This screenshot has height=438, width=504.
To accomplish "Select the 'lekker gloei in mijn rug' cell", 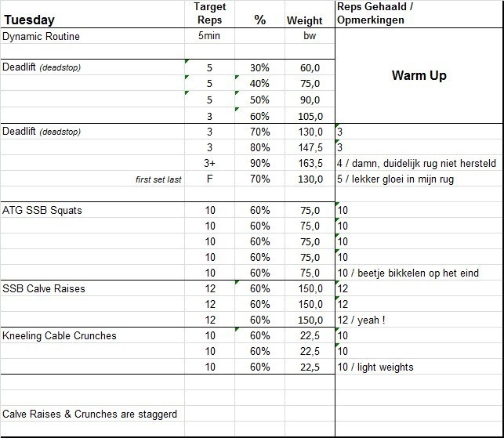I will pyautogui.click(x=398, y=179).
